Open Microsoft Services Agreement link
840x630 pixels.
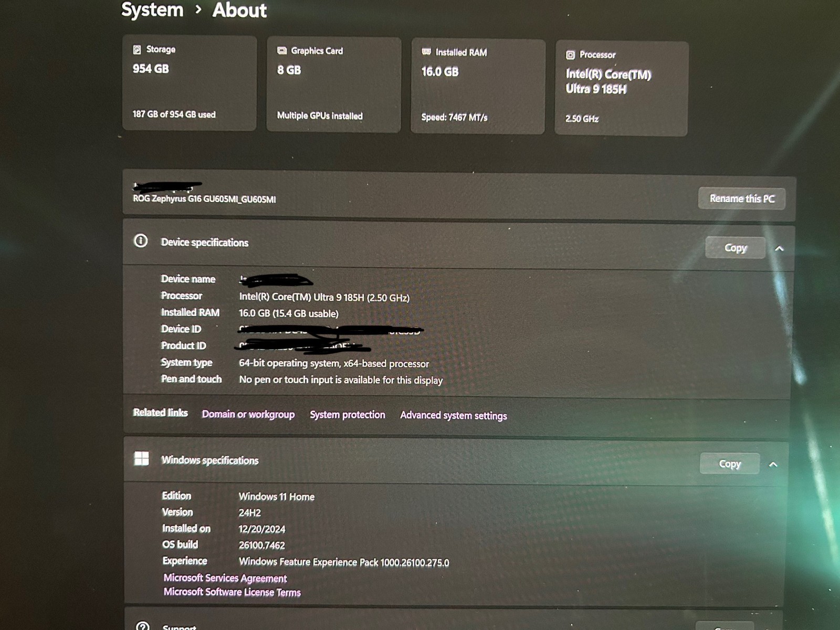coord(225,578)
